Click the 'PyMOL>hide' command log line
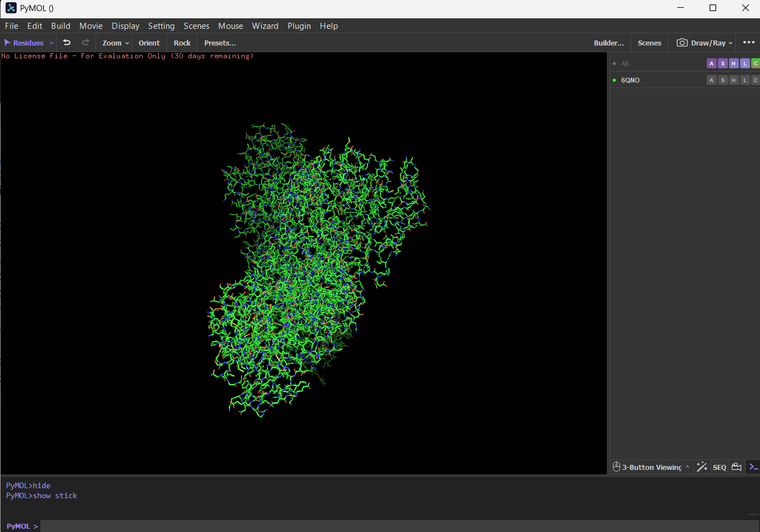 [28, 485]
